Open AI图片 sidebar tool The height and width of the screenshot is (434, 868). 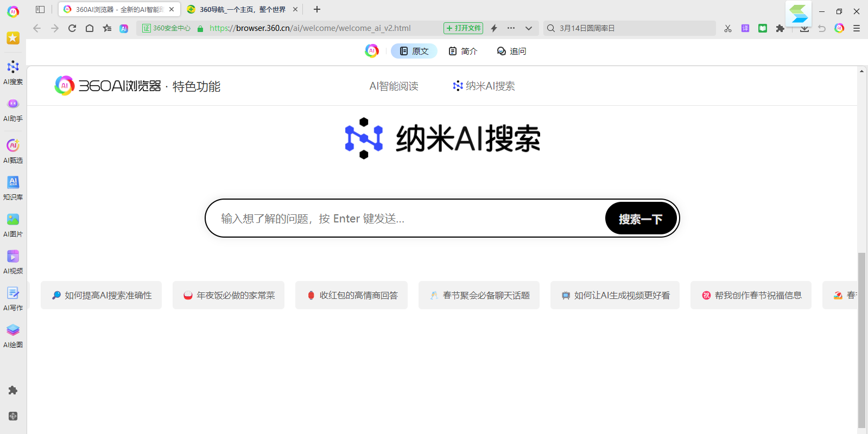click(13, 225)
